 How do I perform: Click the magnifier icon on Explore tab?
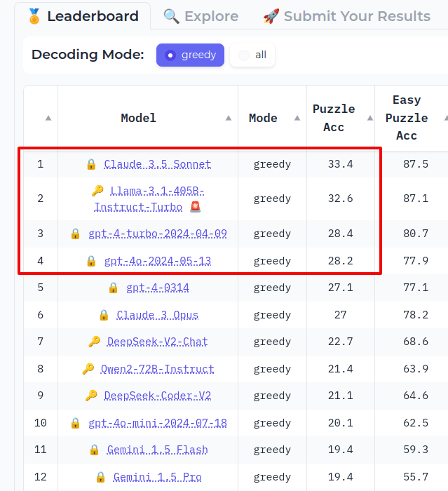[x=172, y=16]
